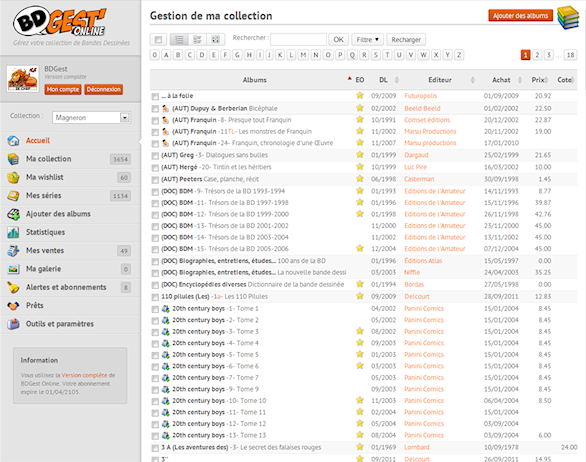This screenshot has height=462, width=586.
Task: Sort by the Albums column header
Action: coord(255,80)
